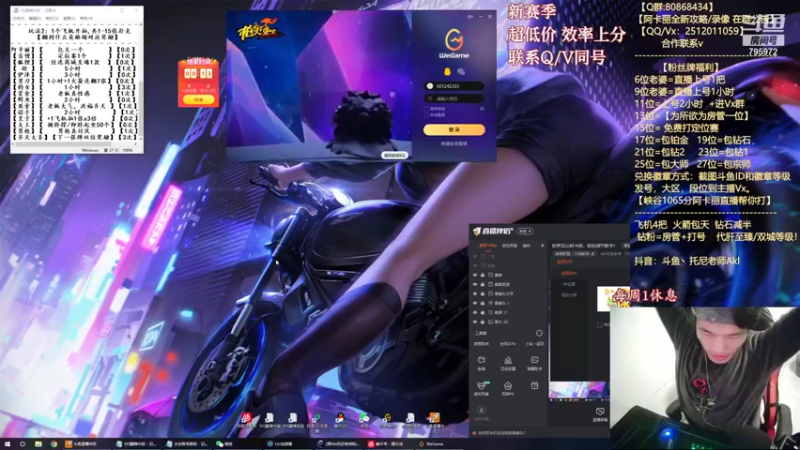
Task: Tick the checkbox below the banner in the PK panel
Action: pos(599,324)
